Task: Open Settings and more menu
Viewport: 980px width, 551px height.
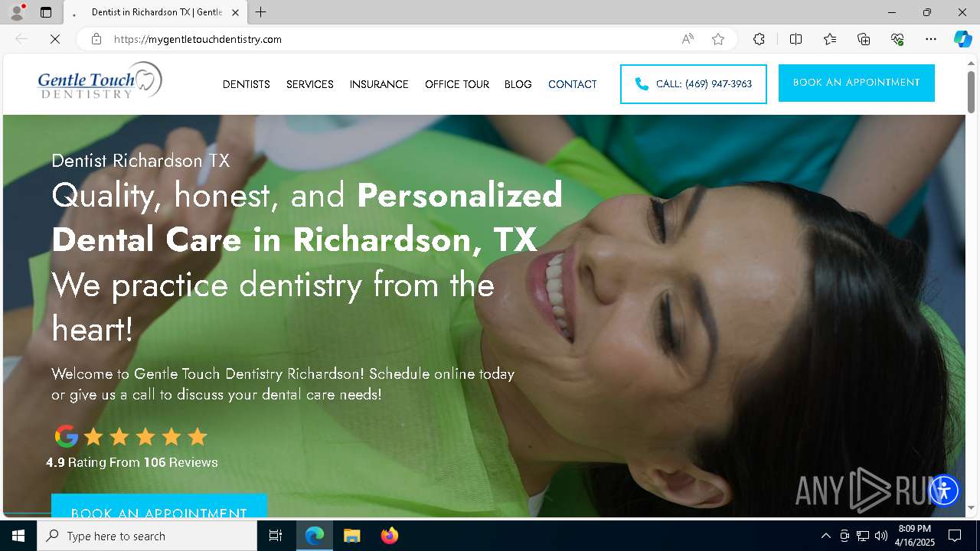Action: coord(931,39)
